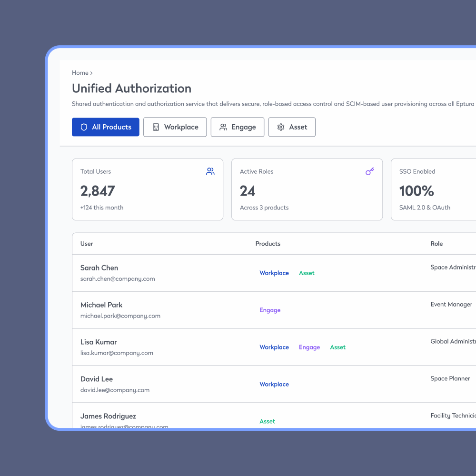Click the gear icon on Asset tab
476x476 pixels.
tap(281, 127)
